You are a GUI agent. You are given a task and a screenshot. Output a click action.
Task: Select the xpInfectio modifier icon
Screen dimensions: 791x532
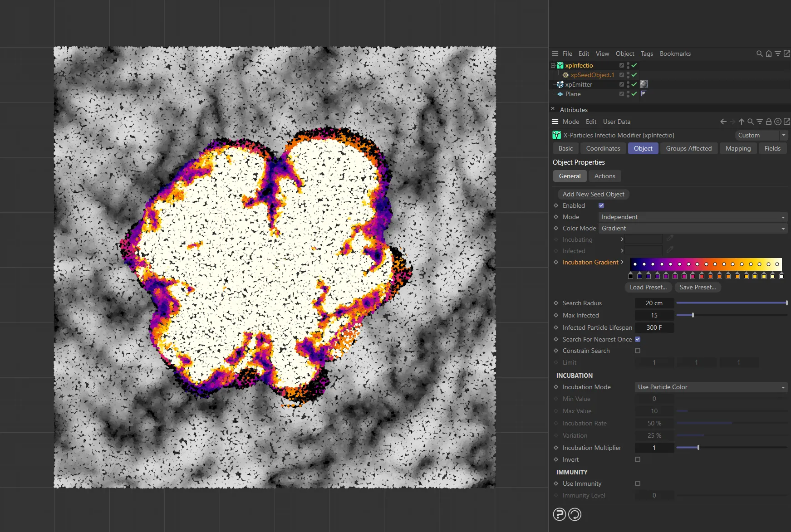click(x=560, y=65)
